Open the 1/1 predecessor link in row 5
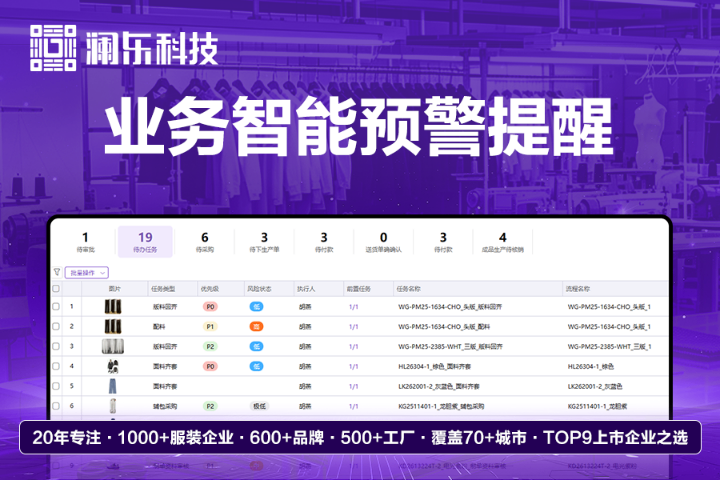Image resolution: width=720 pixels, height=480 pixels. pos(354,387)
